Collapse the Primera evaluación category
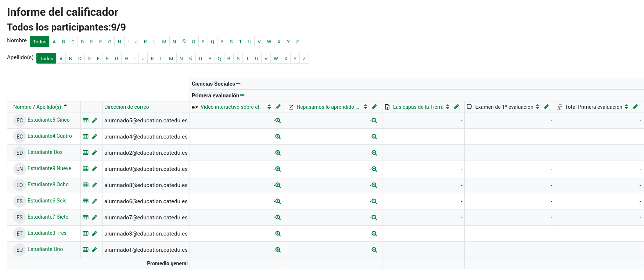The width and height of the screenshot is (644, 280). (x=242, y=96)
